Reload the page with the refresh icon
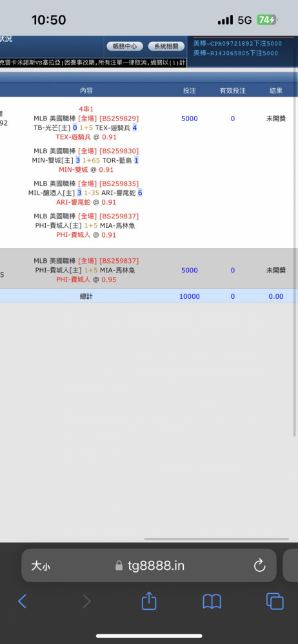Image resolution: width=298 pixels, height=644 pixels. coord(260,566)
